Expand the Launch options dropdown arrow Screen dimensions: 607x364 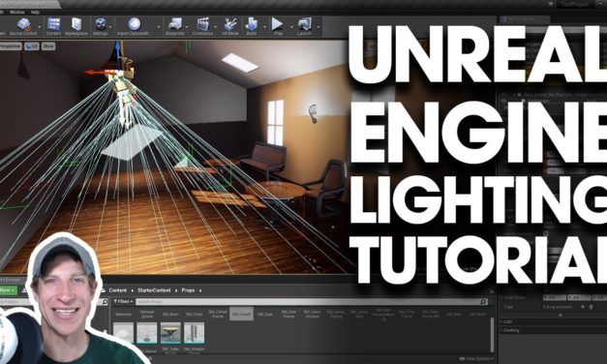(x=319, y=27)
